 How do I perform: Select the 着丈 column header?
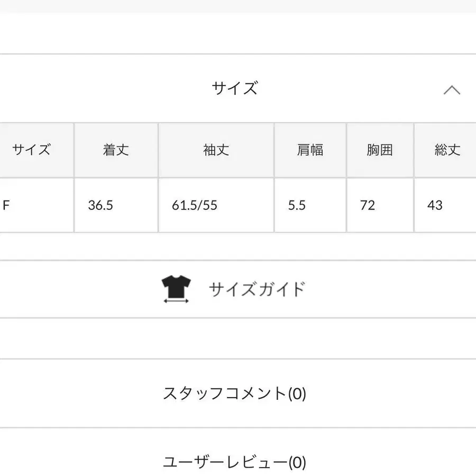(x=116, y=150)
